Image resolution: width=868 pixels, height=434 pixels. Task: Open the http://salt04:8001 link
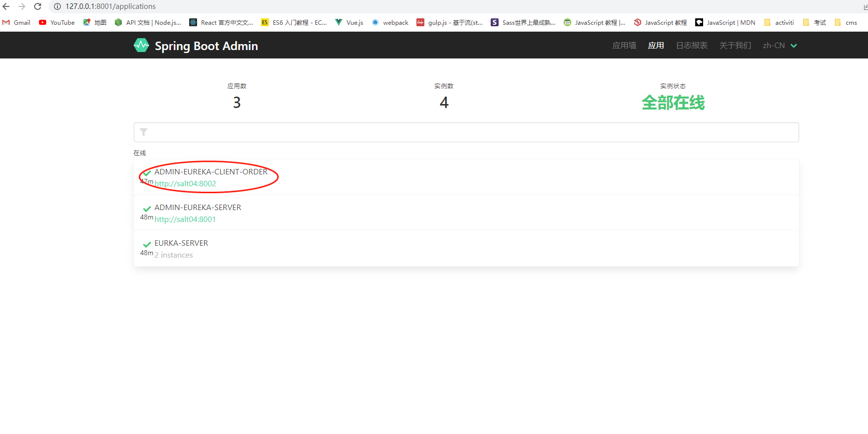pos(185,219)
